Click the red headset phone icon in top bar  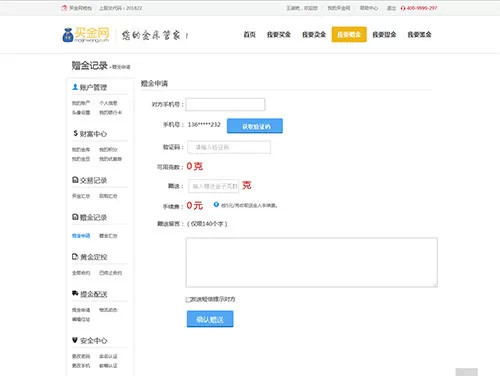403,8
